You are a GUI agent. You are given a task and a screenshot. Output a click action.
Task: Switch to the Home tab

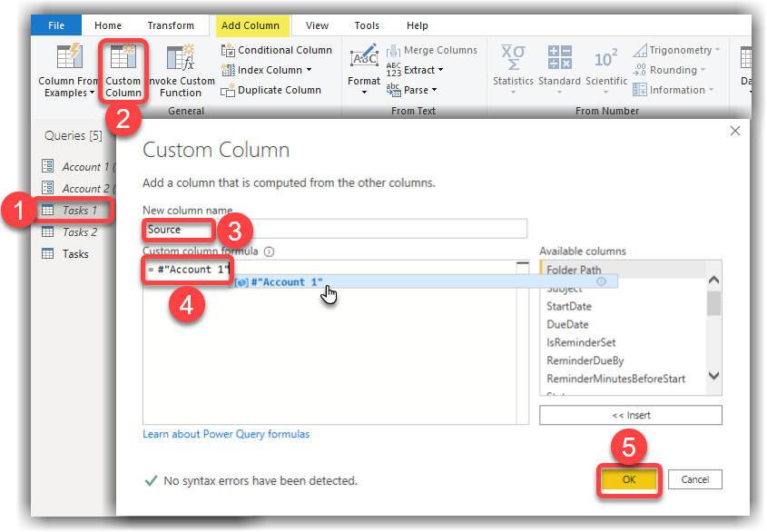point(108,25)
